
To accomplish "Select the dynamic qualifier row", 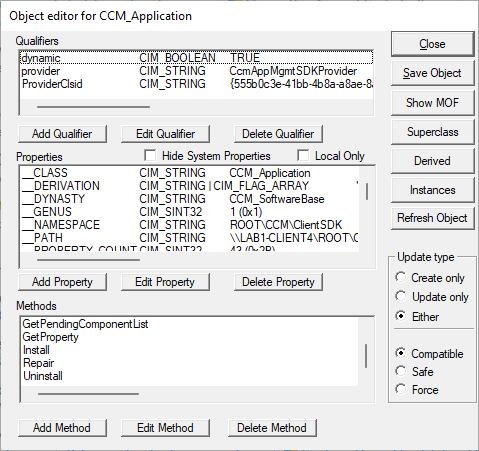I will pos(196,58).
